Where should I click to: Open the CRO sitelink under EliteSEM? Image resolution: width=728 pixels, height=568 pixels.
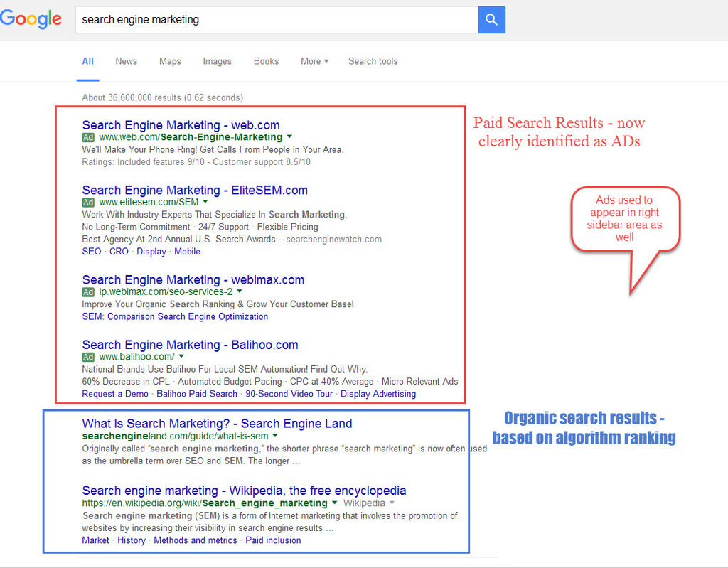[119, 251]
